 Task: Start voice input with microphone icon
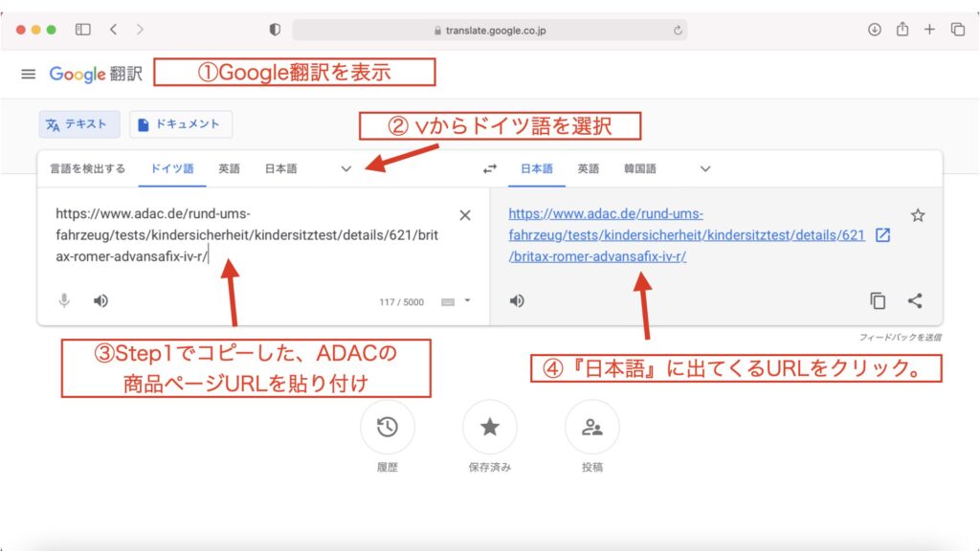(64, 301)
